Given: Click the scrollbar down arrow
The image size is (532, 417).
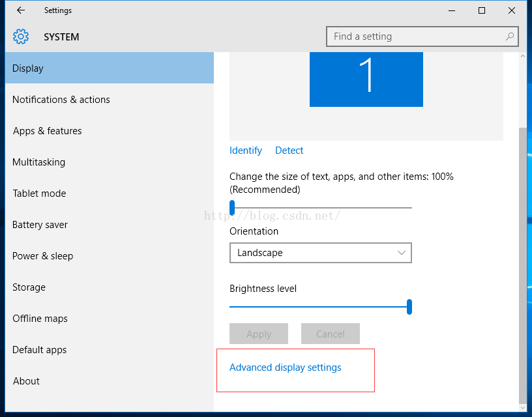Looking at the screenshot, I should (x=522, y=408).
